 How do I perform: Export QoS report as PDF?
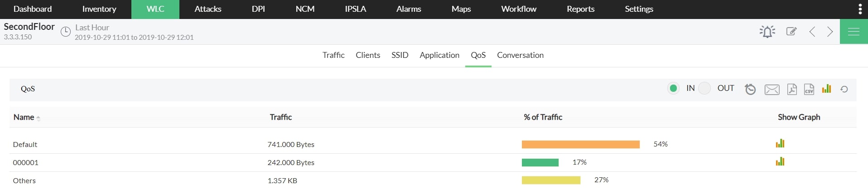tap(791, 89)
